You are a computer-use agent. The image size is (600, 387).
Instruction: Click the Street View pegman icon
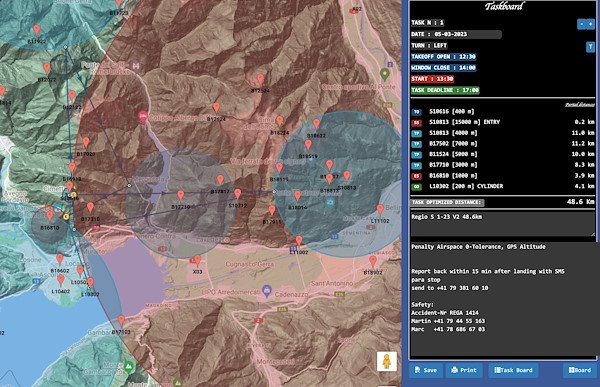(386, 361)
